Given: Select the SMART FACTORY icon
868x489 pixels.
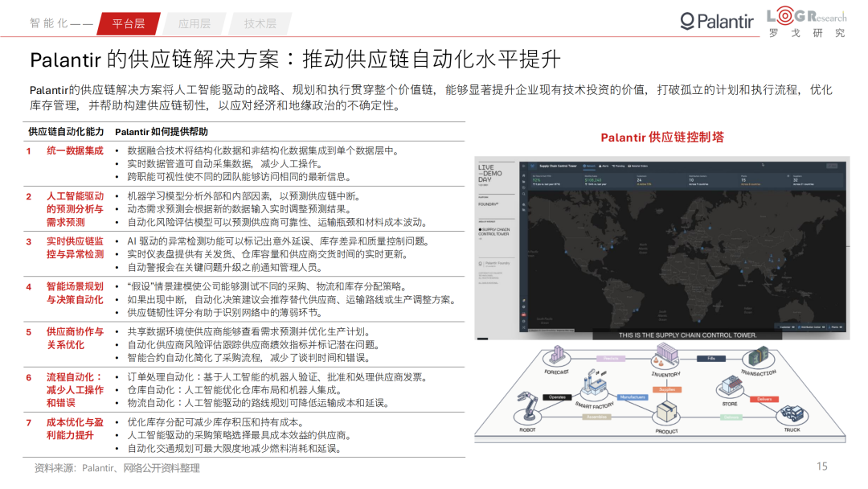Looking at the screenshot, I should click(x=595, y=384).
